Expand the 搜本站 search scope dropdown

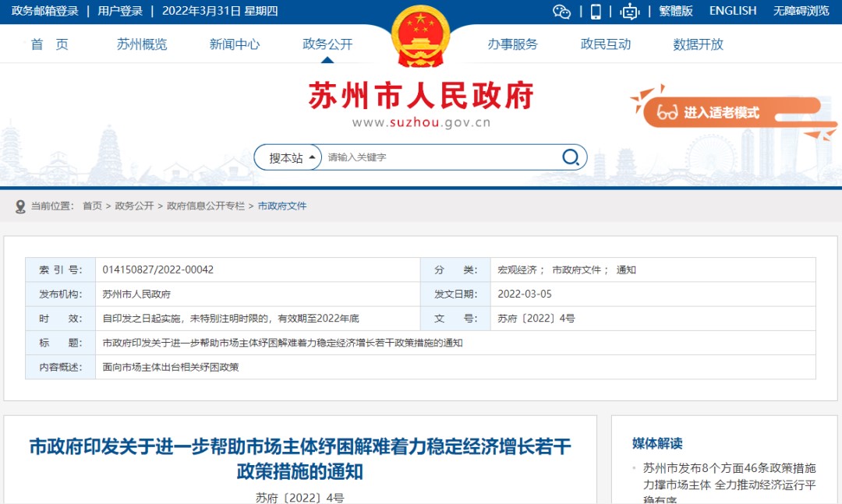point(291,157)
